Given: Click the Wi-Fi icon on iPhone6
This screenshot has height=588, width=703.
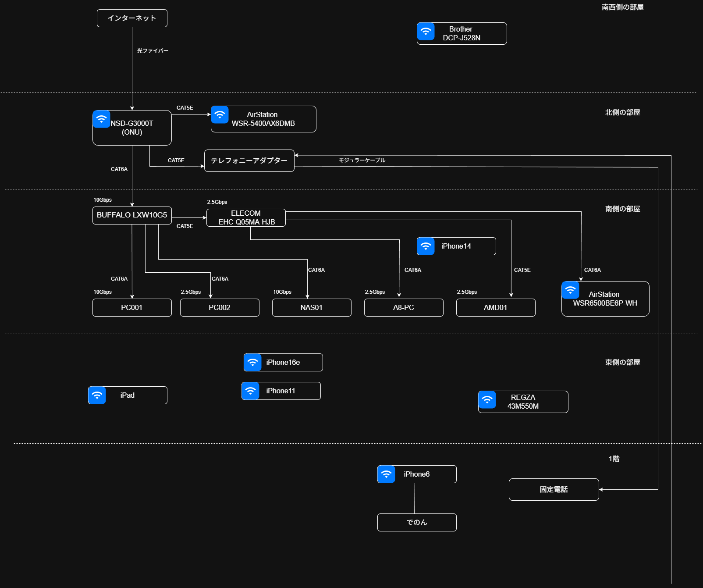Looking at the screenshot, I should click(x=386, y=474).
